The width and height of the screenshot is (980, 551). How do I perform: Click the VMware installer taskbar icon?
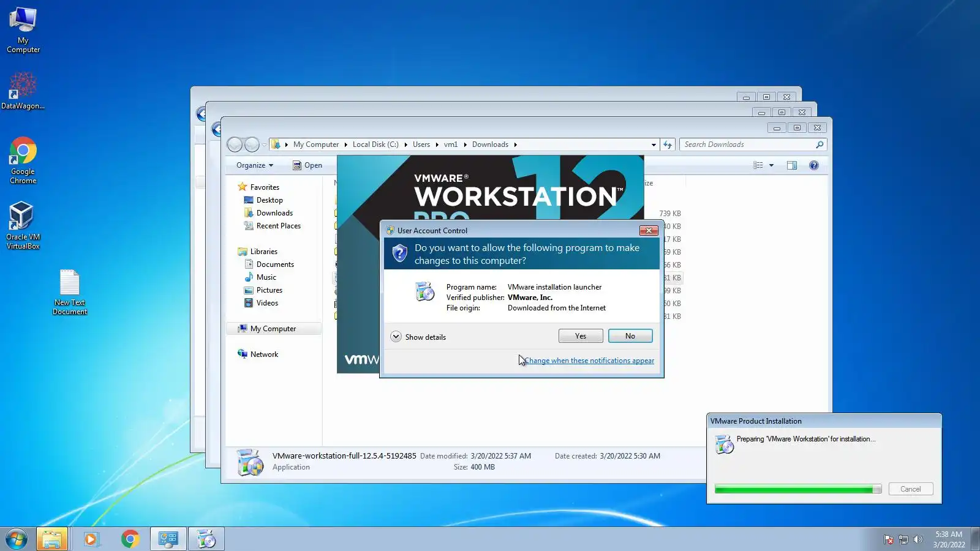(x=206, y=539)
